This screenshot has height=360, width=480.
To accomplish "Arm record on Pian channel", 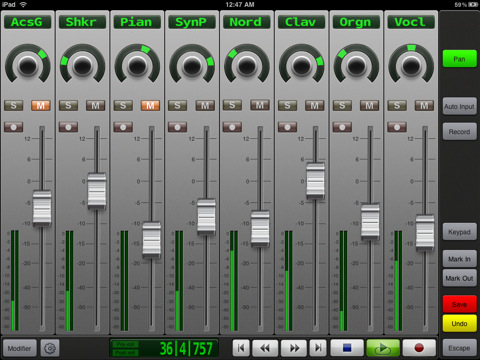I will point(123,127).
